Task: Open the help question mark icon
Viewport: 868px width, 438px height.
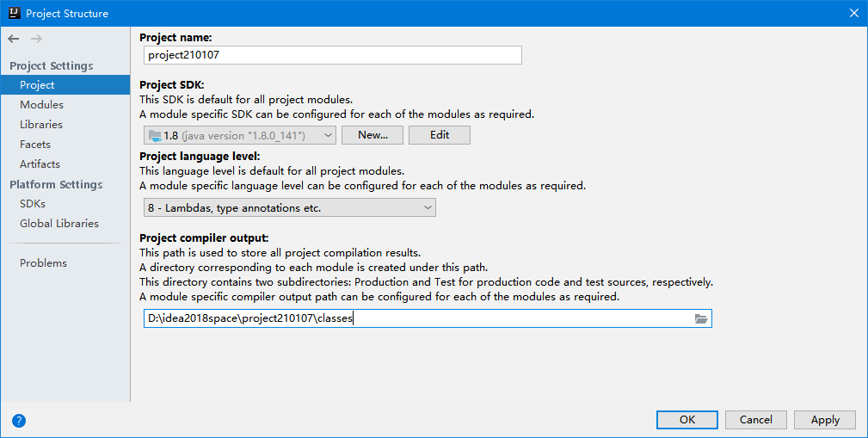Action: pyautogui.click(x=19, y=421)
